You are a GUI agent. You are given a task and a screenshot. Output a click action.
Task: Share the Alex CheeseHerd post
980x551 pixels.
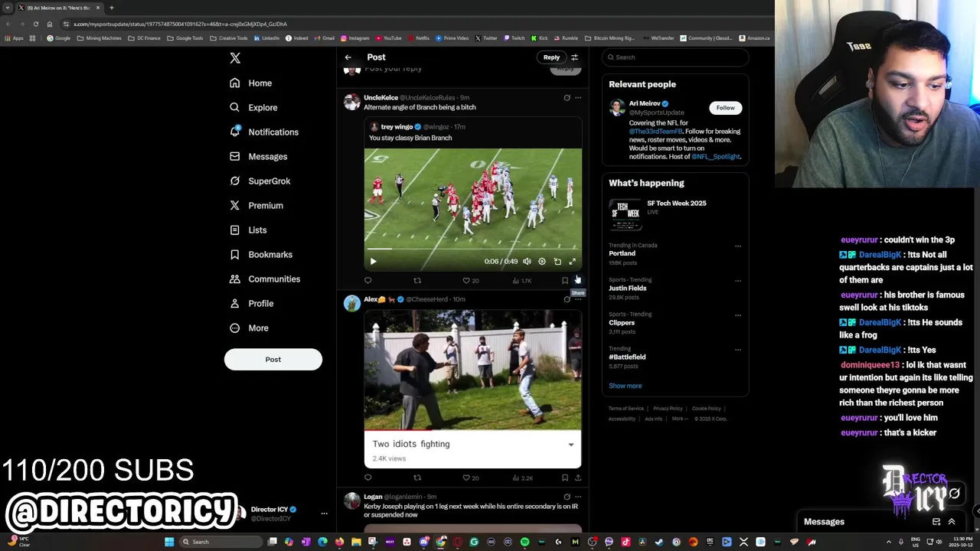[578, 478]
